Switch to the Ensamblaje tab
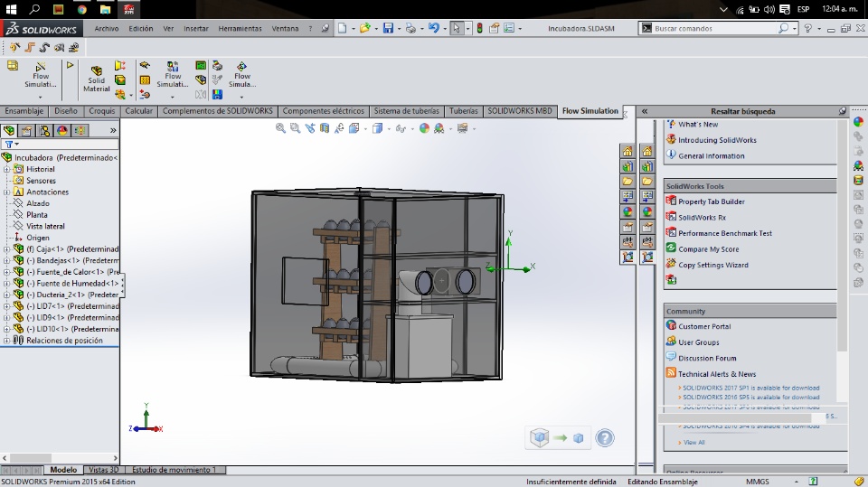868x487 pixels. click(24, 110)
